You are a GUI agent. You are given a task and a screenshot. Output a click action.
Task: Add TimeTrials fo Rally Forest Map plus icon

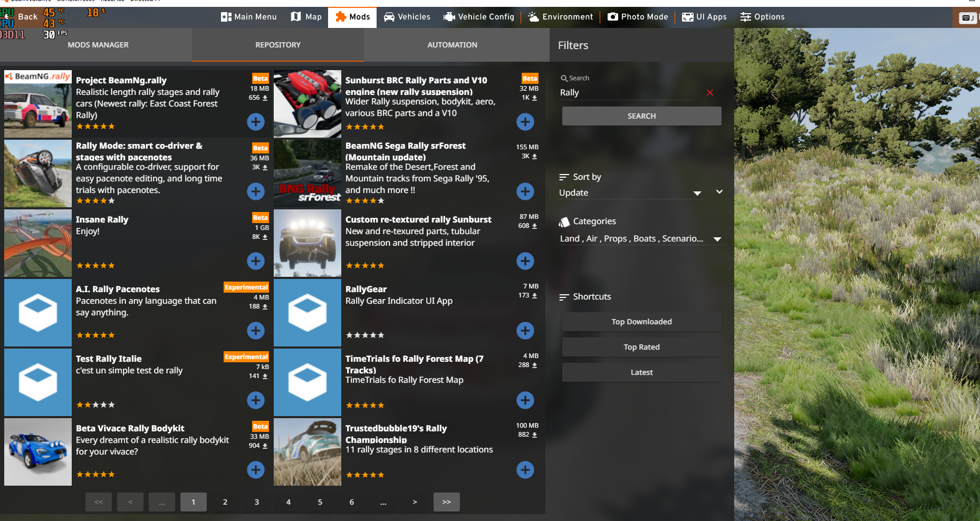[525, 400]
